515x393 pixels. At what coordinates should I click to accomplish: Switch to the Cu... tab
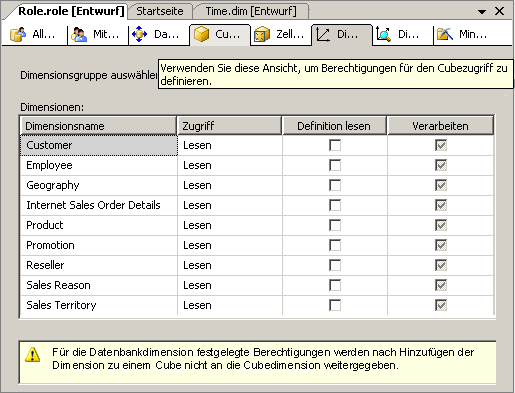[x=220, y=35]
